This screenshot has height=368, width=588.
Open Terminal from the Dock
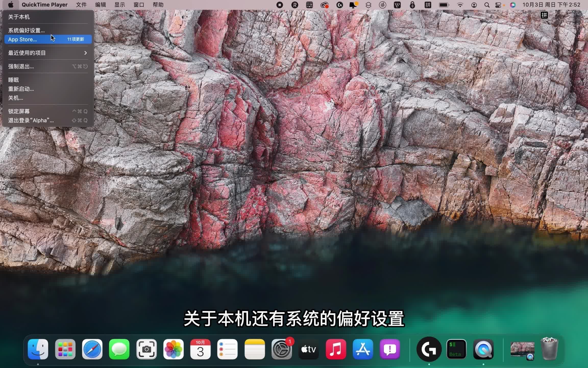point(456,349)
